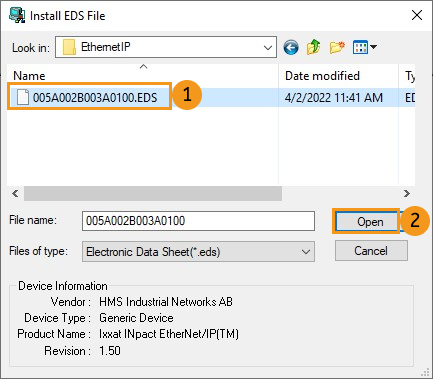Click product name Ixxat INpact EtherNet/IP(TM)
The image size is (433, 379).
[x=169, y=334]
